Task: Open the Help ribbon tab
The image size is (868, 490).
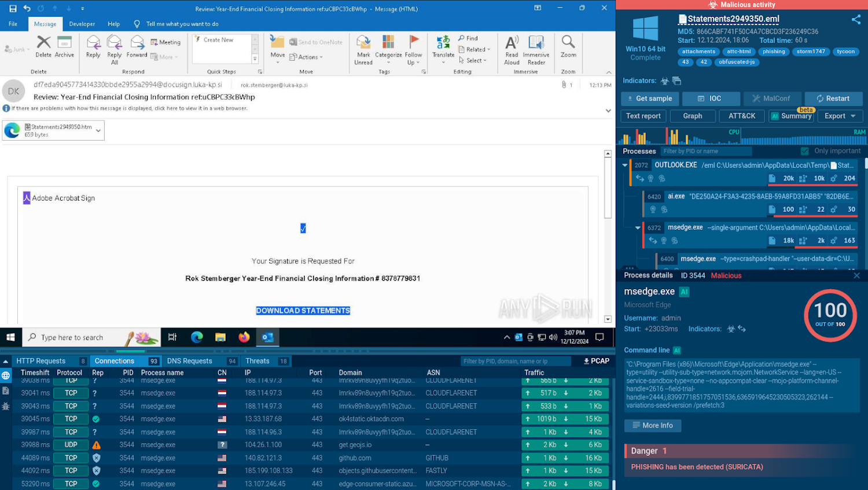Action: point(114,24)
